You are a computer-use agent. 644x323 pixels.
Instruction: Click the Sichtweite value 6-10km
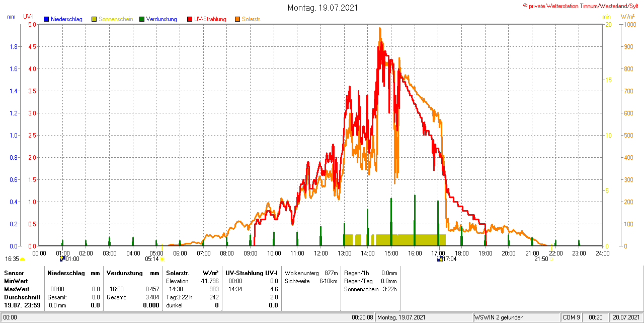tap(328, 281)
